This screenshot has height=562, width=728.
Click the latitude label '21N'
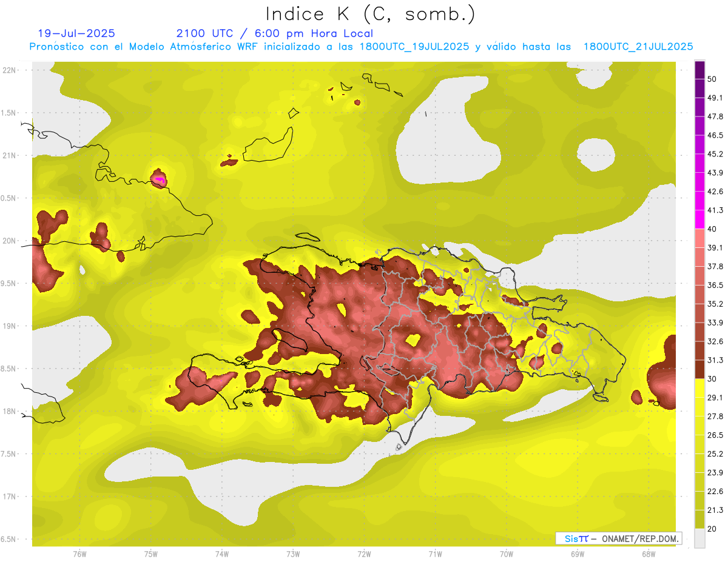(9, 156)
